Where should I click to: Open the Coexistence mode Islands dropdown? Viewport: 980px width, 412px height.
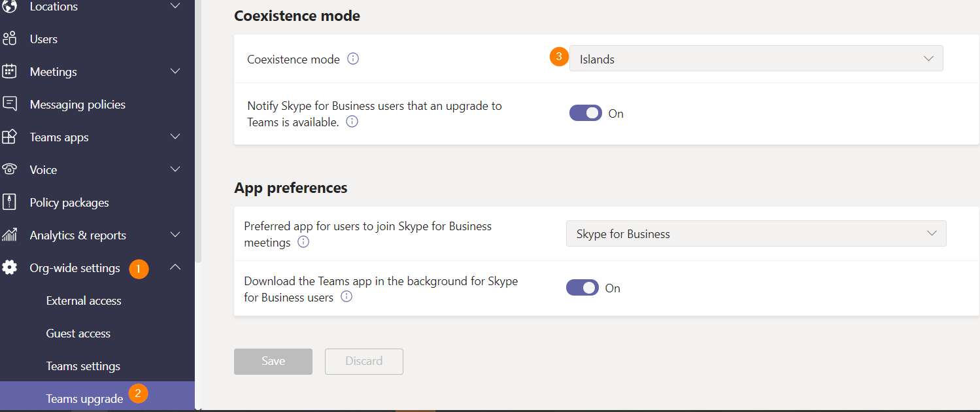[756, 59]
